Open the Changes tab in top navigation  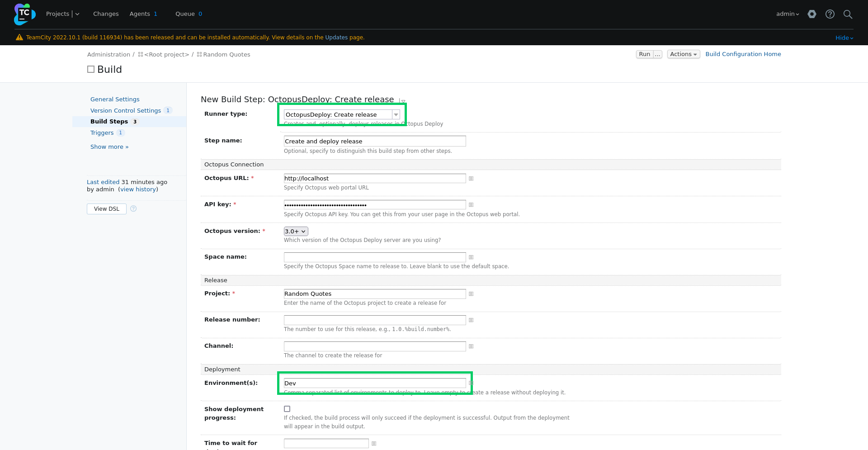coord(106,14)
